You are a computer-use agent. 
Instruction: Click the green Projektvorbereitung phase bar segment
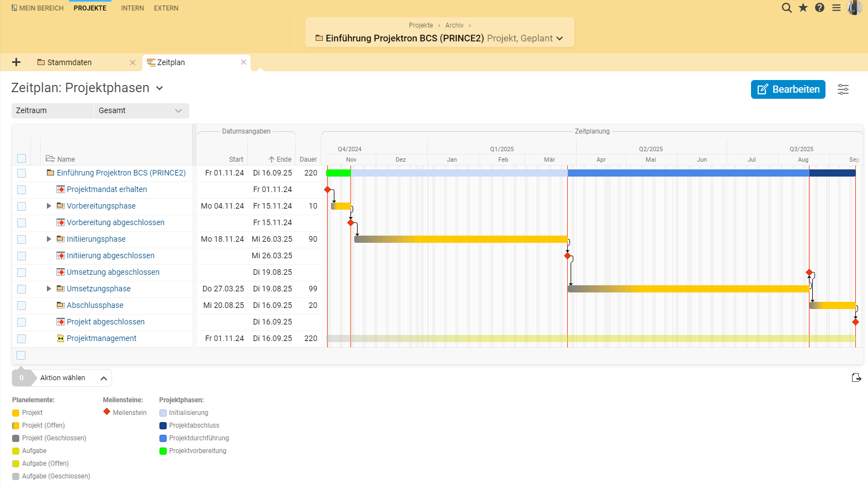point(338,173)
